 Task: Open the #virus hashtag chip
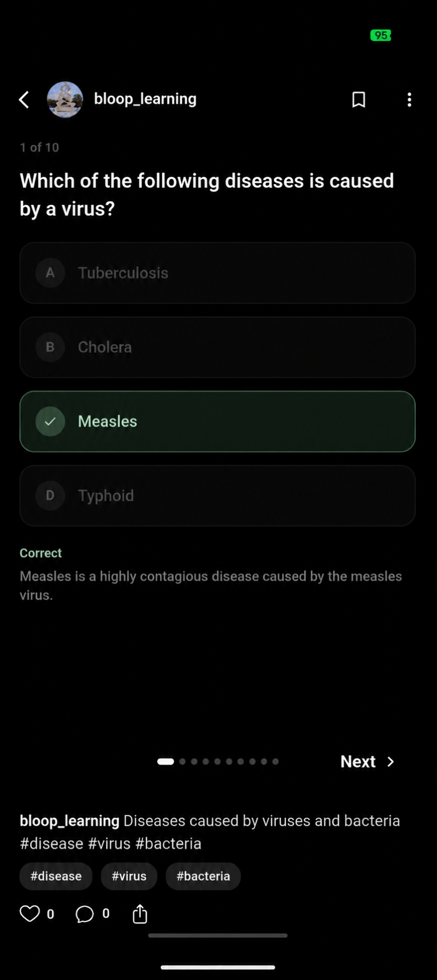point(129,876)
